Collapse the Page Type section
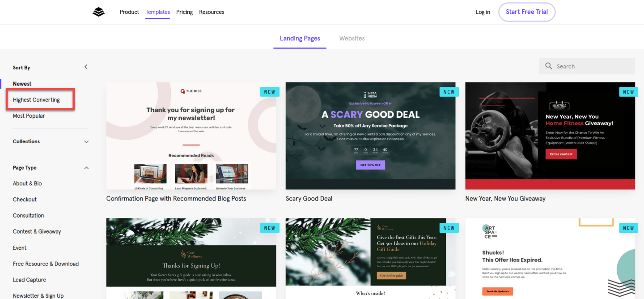The height and width of the screenshot is (299, 644). click(86, 168)
